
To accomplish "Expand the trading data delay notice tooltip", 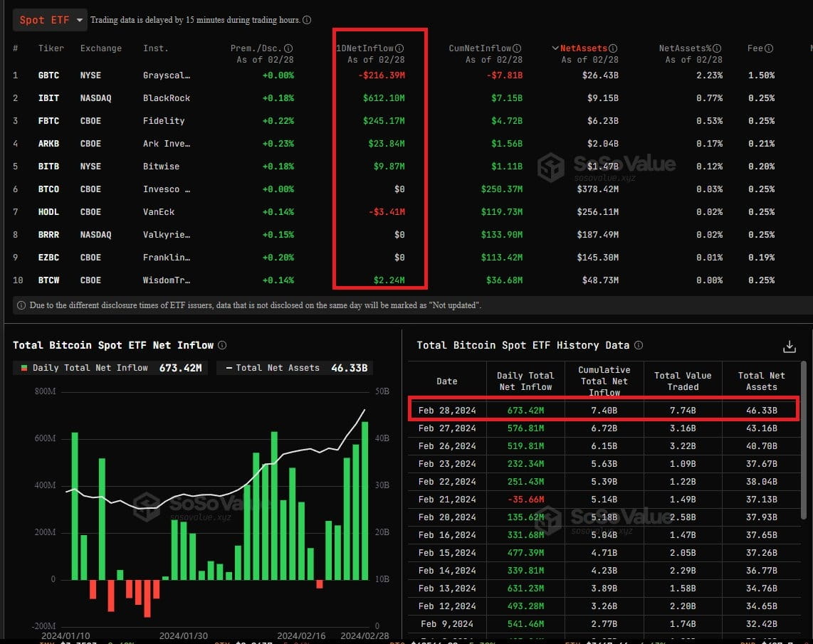I will point(306,20).
